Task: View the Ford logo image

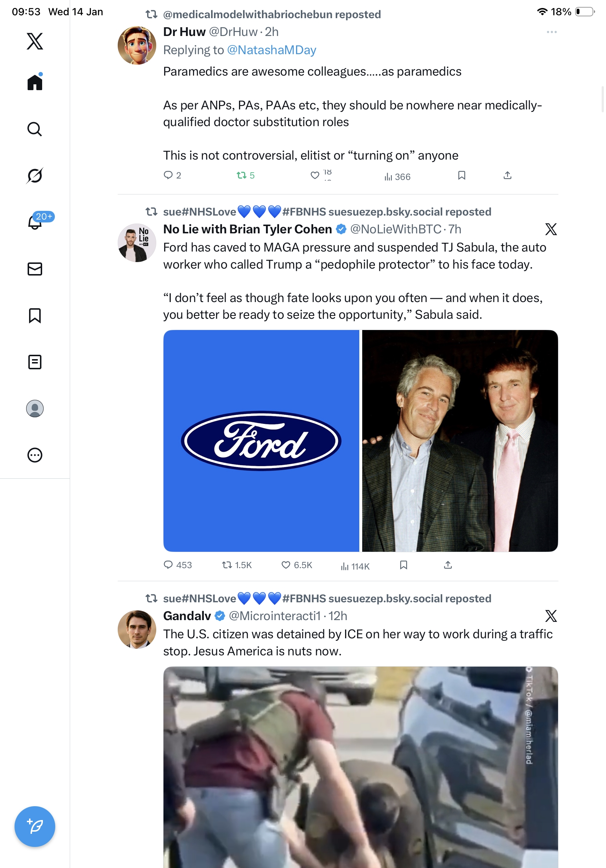Action: (261, 441)
